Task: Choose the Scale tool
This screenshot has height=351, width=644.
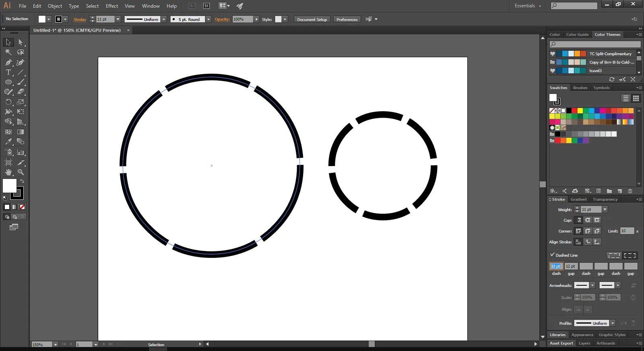Action: [x=21, y=102]
